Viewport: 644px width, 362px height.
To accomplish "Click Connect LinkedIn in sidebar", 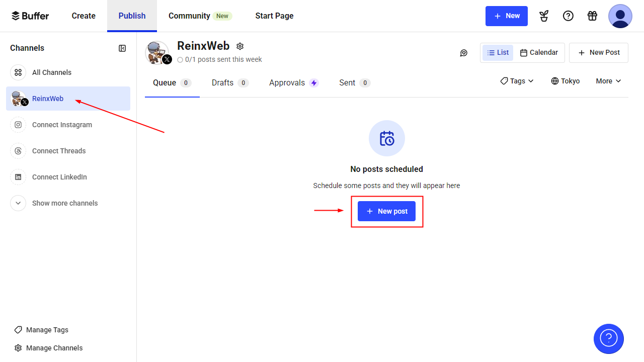I will click(x=59, y=176).
